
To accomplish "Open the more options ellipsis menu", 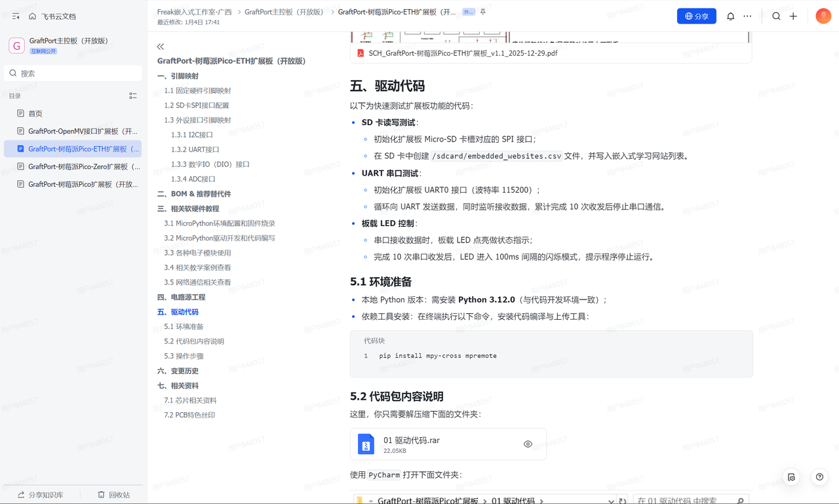I will pos(747,16).
